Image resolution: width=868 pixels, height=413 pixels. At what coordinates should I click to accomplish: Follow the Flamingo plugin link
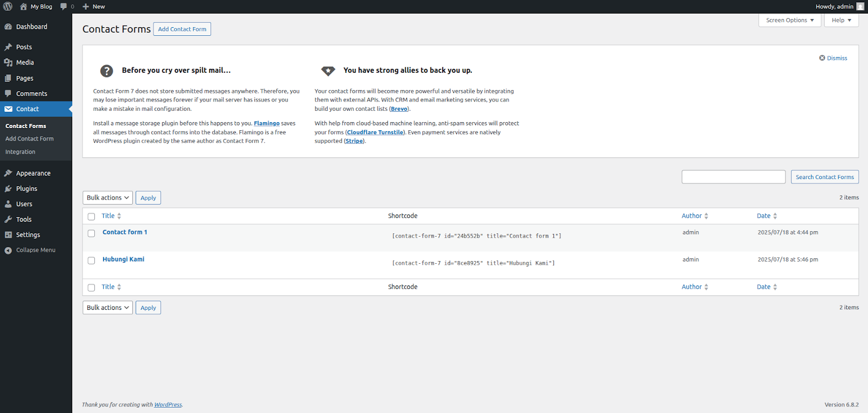[266, 124]
